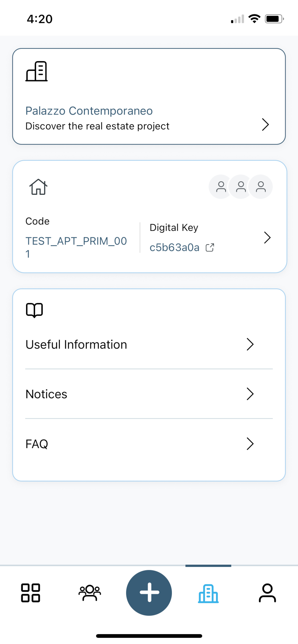
Task: Expand the Notices row chevron
Action: tap(250, 394)
